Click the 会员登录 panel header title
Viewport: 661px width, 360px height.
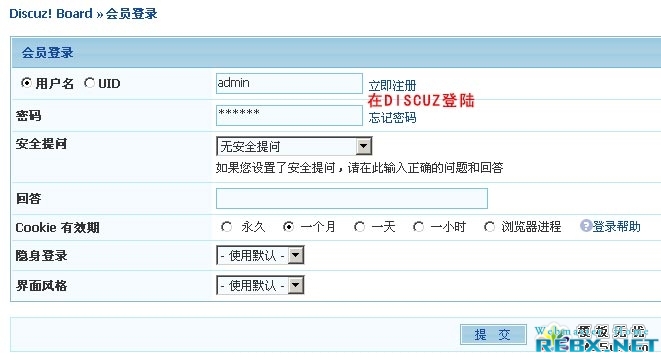click(48, 53)
